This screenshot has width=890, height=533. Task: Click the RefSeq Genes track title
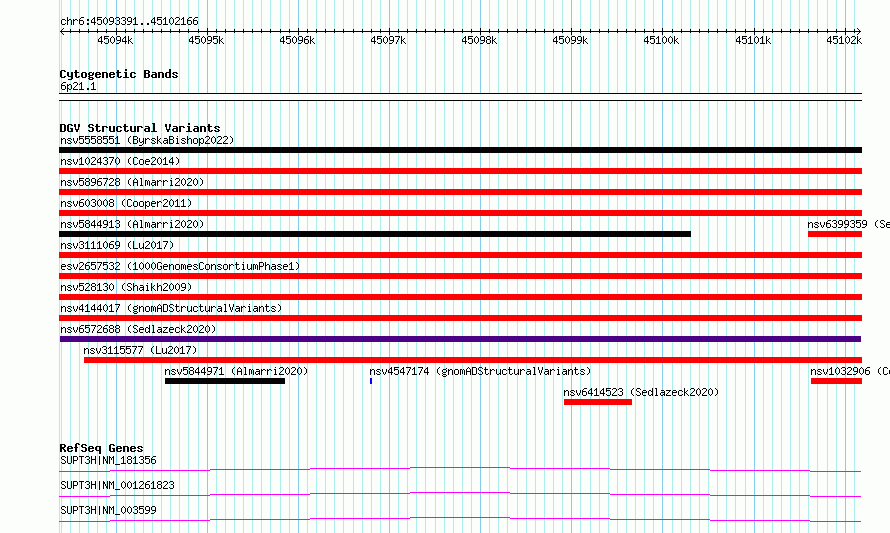click(102, 448)
